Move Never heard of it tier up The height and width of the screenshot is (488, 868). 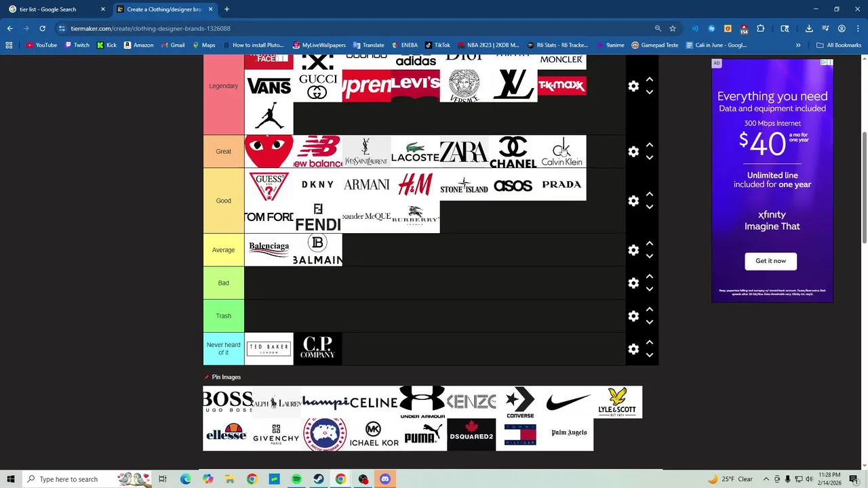coord(650,342)
